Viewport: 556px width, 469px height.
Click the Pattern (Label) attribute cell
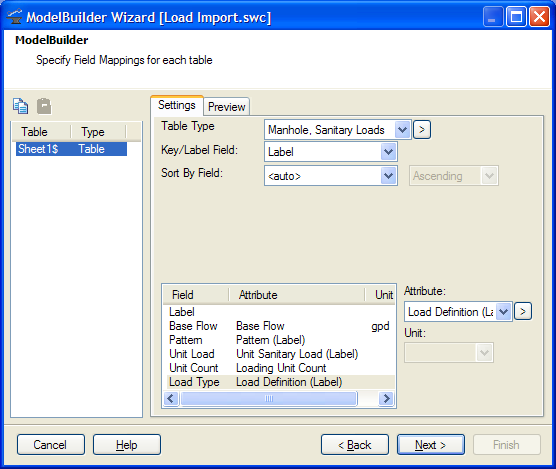click(x=271, y=340)
